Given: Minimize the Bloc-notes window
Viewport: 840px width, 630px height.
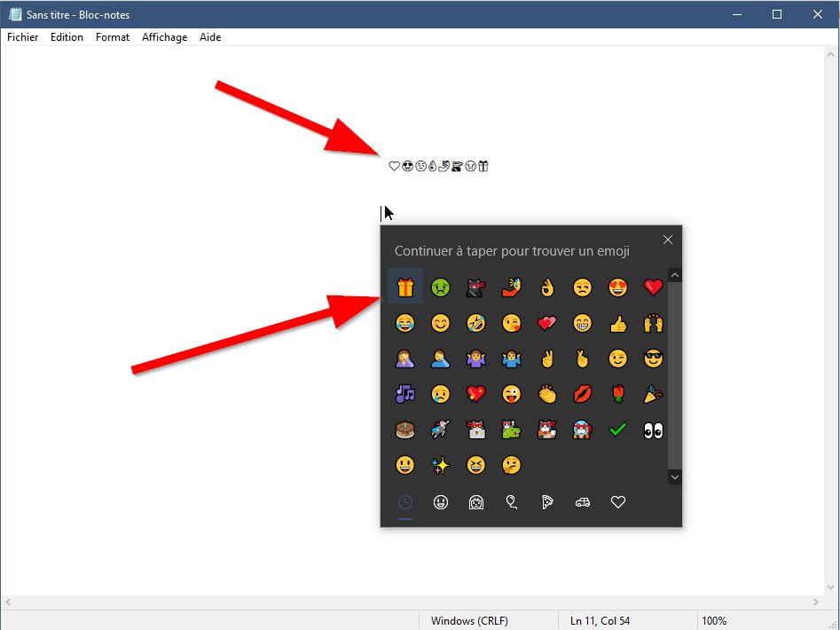Looking at the screenshot, I should click(x=737, y=14).
